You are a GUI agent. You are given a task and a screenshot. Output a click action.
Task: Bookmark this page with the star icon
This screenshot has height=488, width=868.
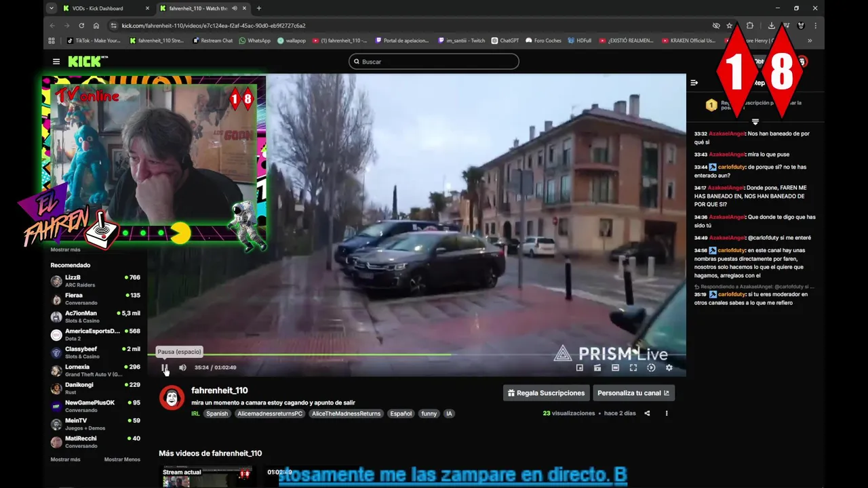(730, 26)
